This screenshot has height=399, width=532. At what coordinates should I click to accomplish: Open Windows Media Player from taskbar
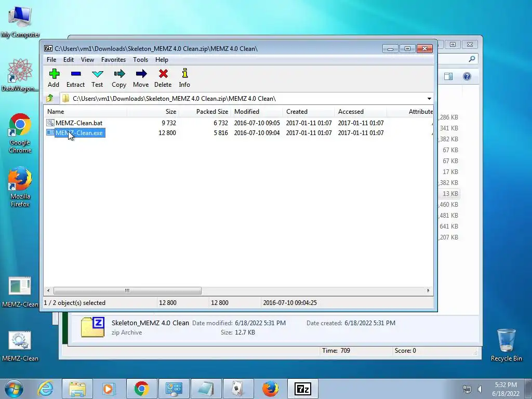click(109, 389)
